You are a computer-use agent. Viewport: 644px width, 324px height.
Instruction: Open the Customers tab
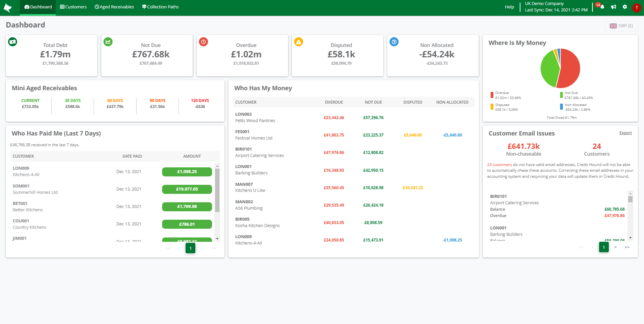point(73,7)
